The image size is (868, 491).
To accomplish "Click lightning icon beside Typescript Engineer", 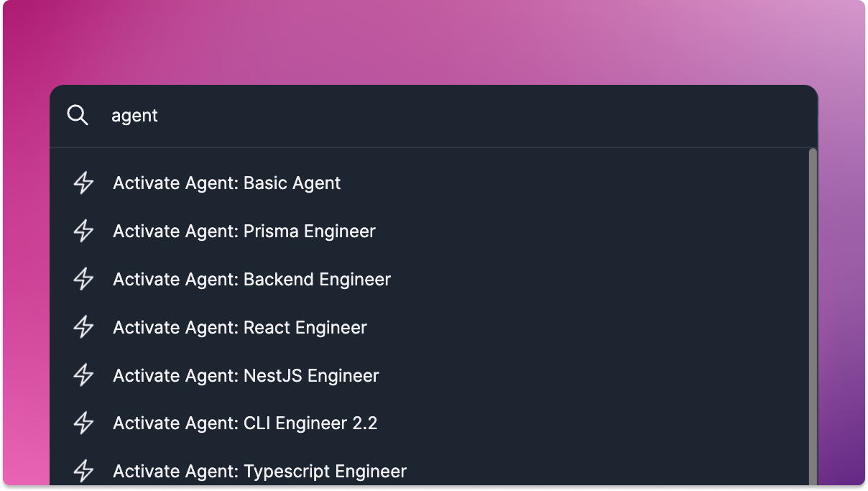I will (84, 471).
